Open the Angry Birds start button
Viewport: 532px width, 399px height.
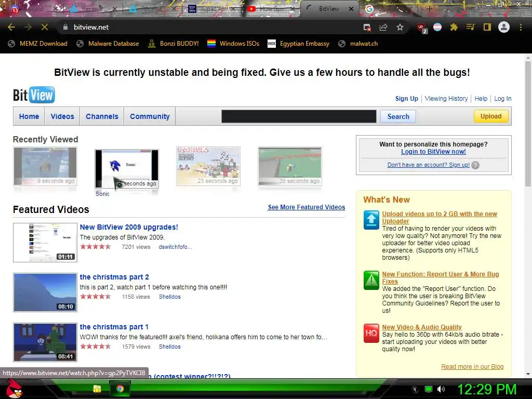[x=15, y=389]
